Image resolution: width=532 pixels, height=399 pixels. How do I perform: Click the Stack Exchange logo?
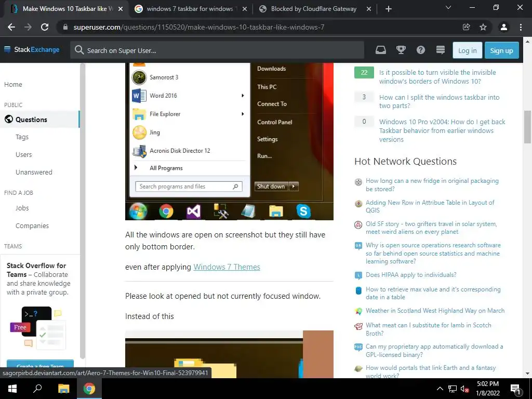(x=32, y=49)
